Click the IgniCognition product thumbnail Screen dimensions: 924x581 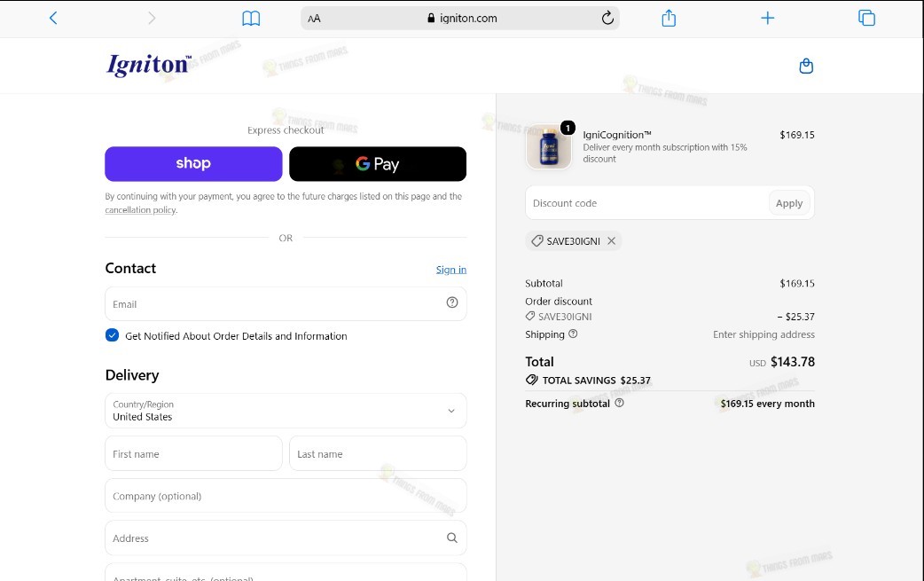[x=549, y=146]
